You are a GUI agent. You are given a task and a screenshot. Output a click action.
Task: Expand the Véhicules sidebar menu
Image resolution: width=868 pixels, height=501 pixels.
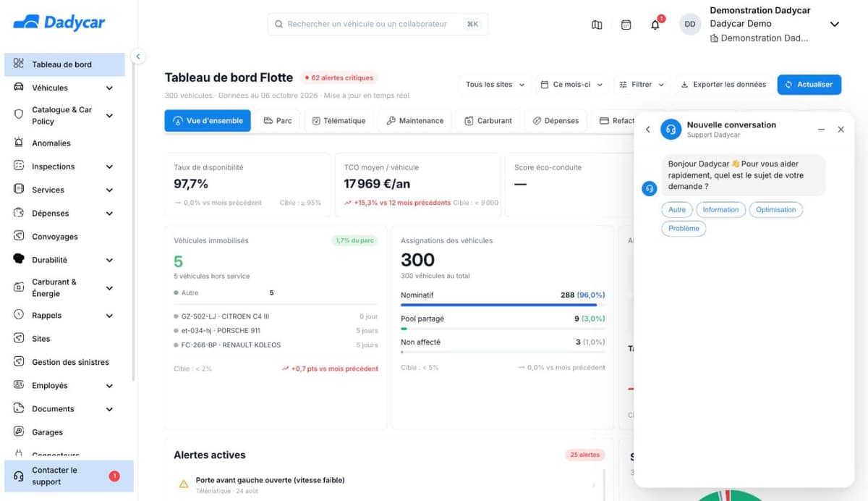tap(109, 88)
